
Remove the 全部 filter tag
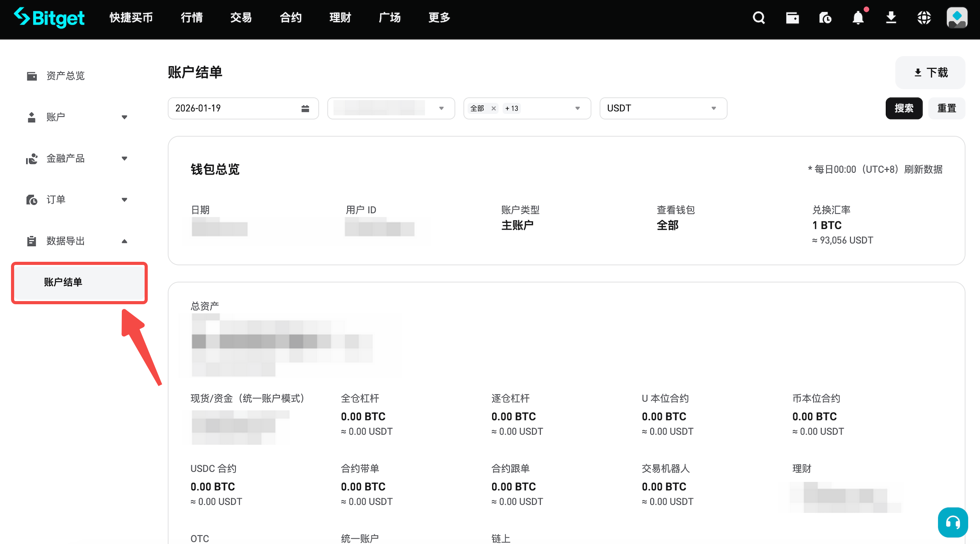(x=494, y=108)
